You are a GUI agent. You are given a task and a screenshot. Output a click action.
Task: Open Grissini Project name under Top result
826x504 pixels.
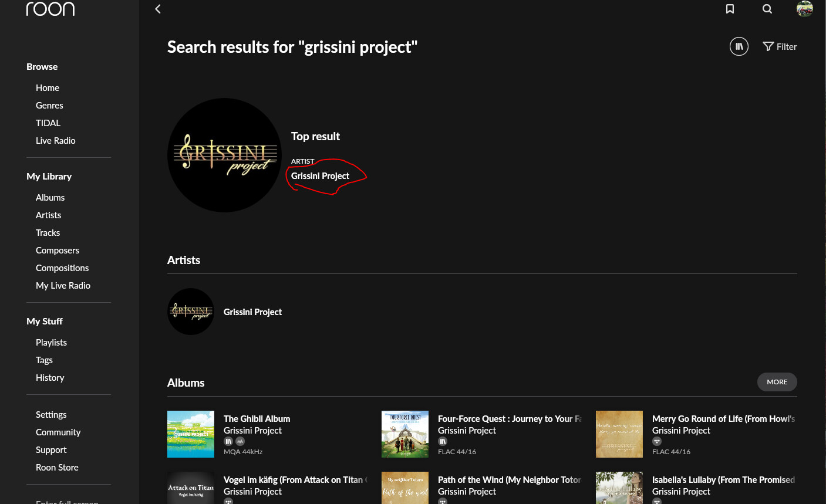pyautogui.click(x=320, y=176)
